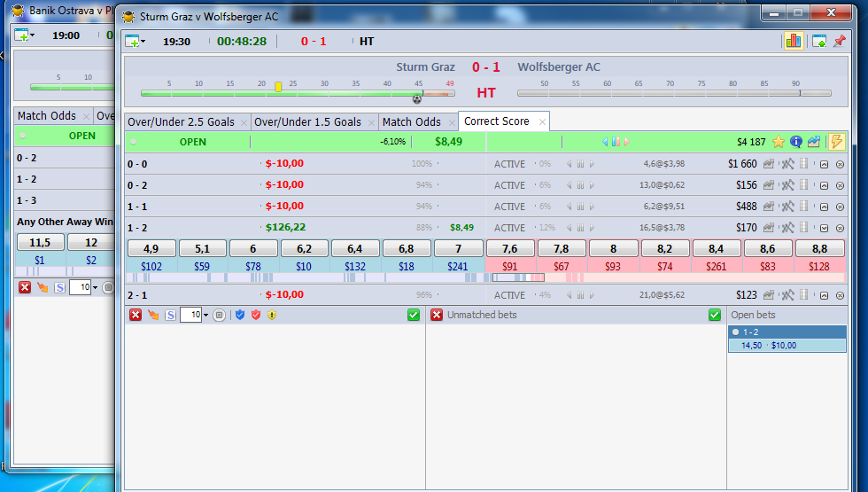Click the round stop button beside stake dropdown

(220, 316)
